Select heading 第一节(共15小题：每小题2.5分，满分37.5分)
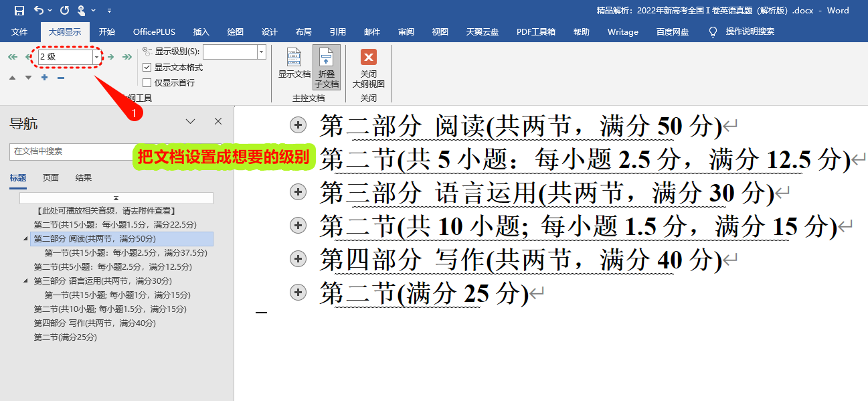 [x=126, y=253]
